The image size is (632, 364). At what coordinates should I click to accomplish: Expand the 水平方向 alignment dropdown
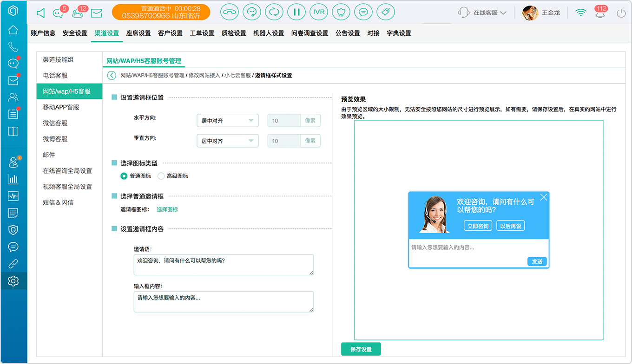(x=228, y=121)
